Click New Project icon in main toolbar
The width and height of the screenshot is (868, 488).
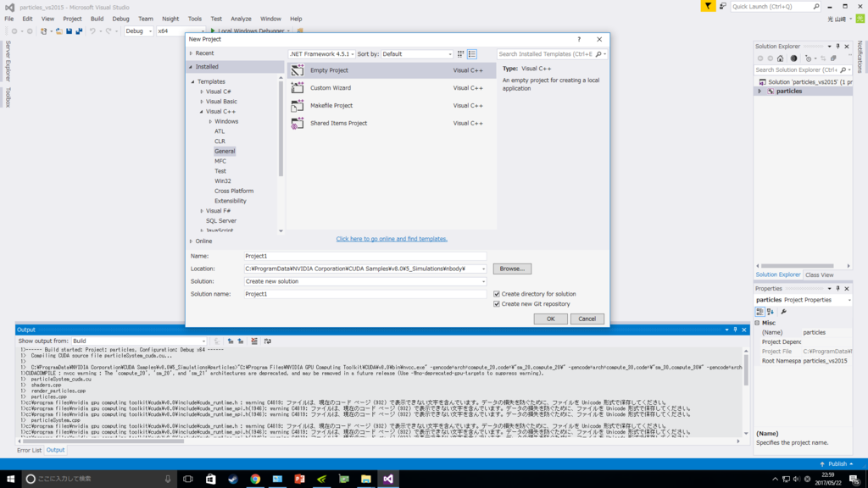click(x=44, y=31)
